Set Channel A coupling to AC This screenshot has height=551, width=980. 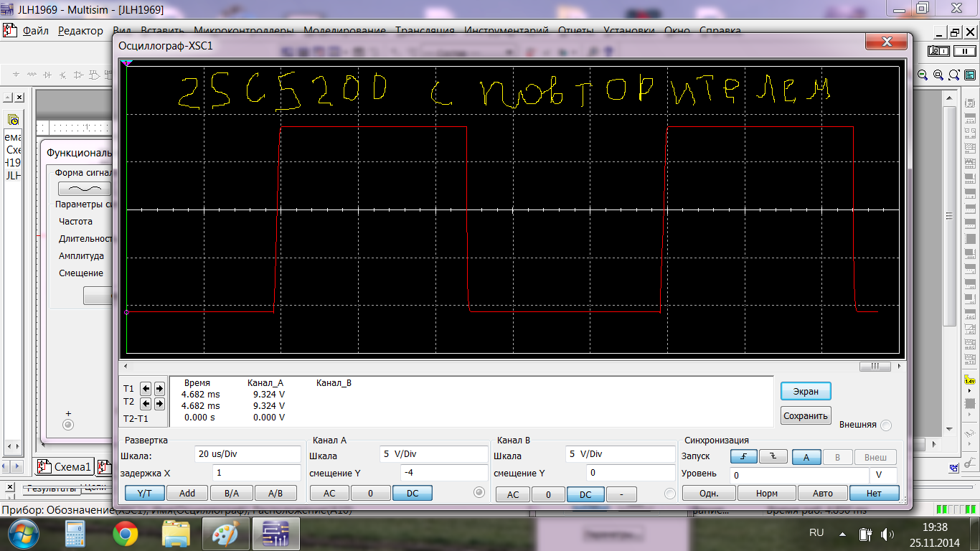point(329,493)
